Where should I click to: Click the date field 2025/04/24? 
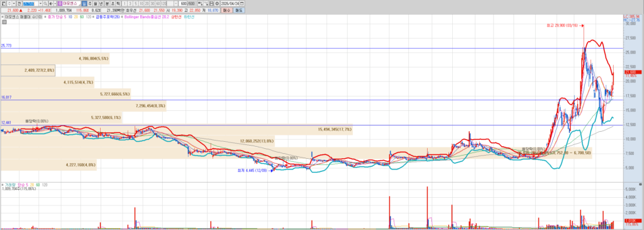point(230,3)
